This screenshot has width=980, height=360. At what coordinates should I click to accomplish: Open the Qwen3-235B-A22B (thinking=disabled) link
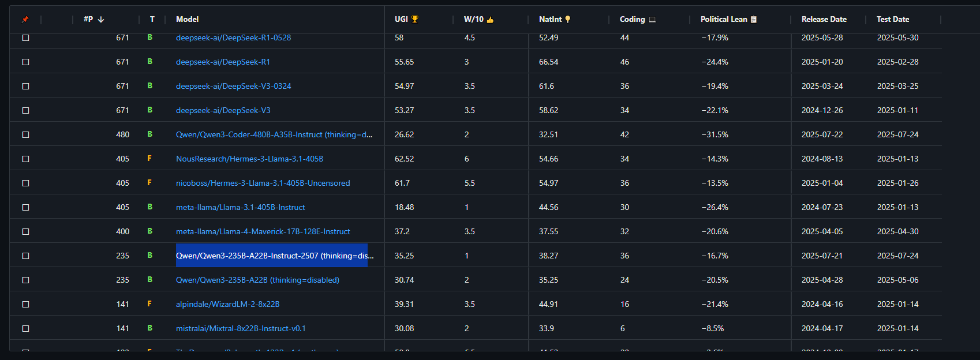click(x=257, y=280)
